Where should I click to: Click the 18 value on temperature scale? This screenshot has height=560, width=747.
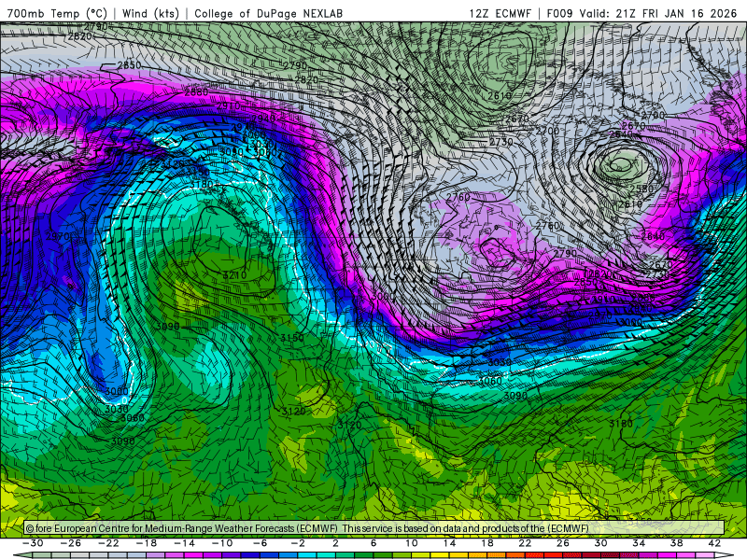486,543
